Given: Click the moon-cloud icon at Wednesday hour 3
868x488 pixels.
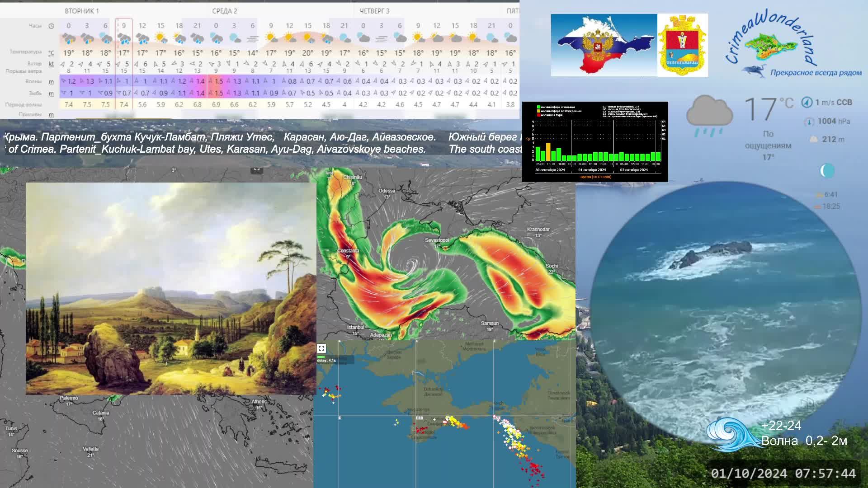Looking at the screenshot, I should click(x=234, y=38).
